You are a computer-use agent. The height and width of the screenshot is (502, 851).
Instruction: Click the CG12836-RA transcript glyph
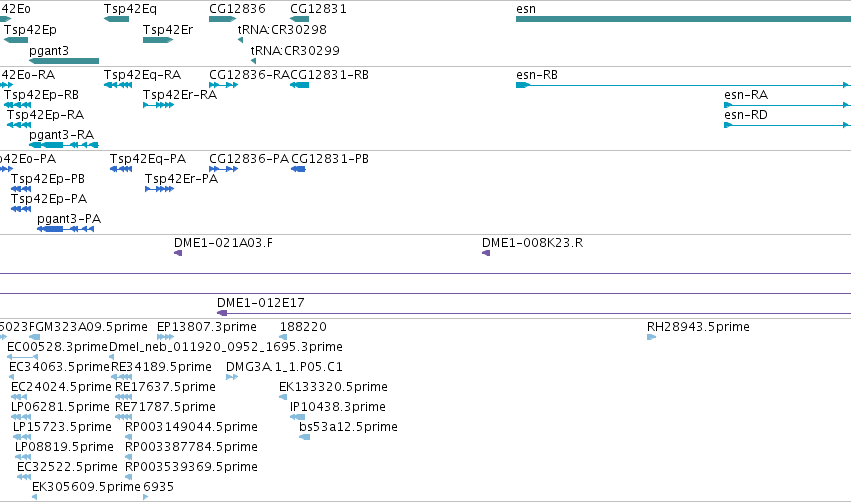click(224, 85)
